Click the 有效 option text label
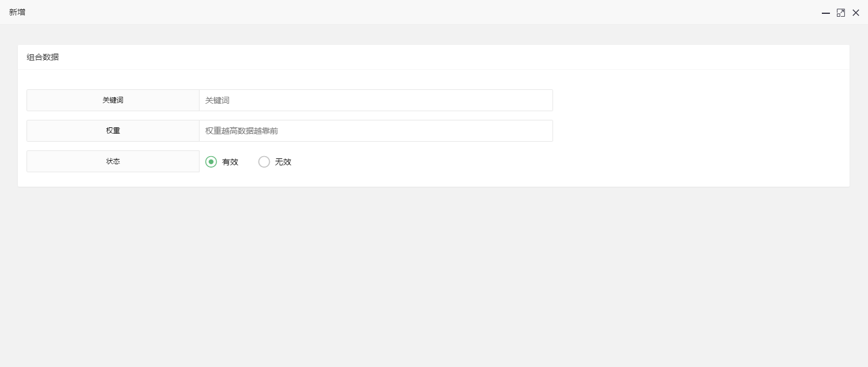The image size is (868, 367). [230, 162]
